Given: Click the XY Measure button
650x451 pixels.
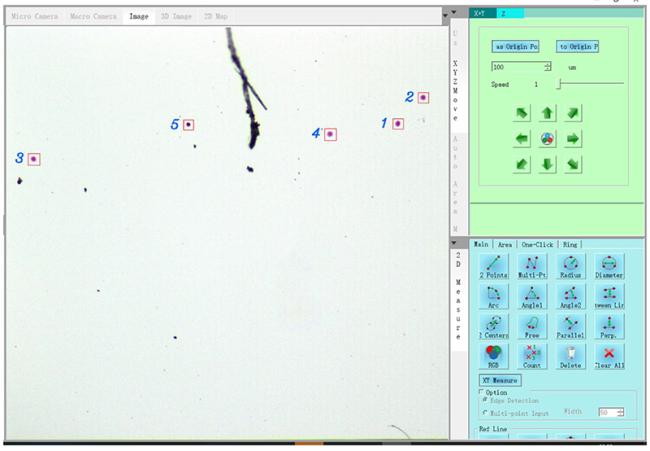Looking at the screenshot, I should (x=500, y=380).
